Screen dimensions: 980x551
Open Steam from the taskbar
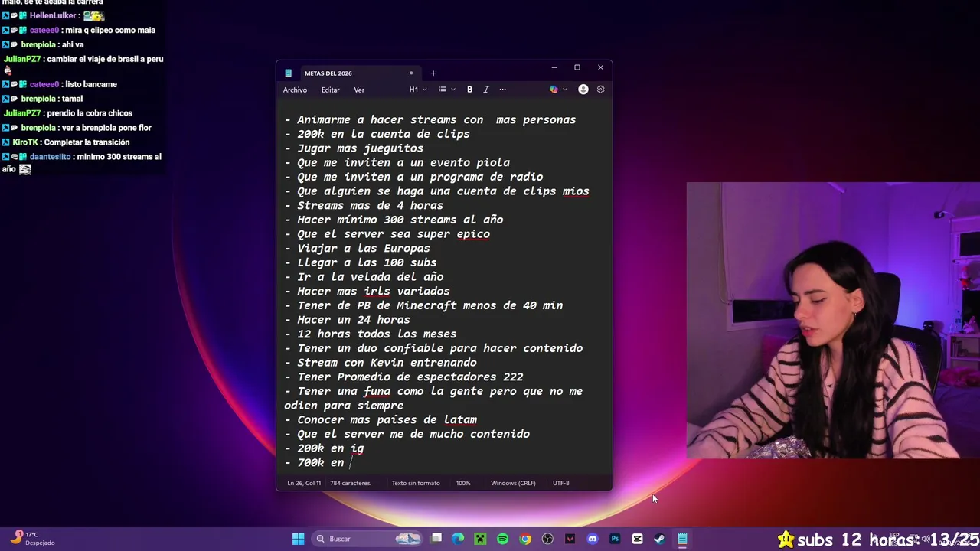click(659, 539)
